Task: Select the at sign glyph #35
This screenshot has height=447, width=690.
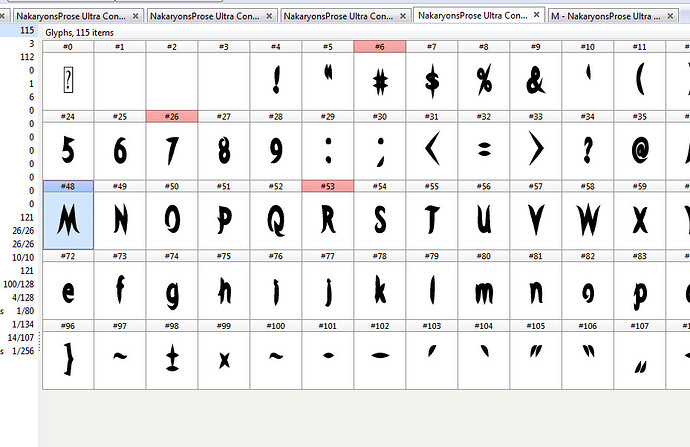Action: pos(639,151)
